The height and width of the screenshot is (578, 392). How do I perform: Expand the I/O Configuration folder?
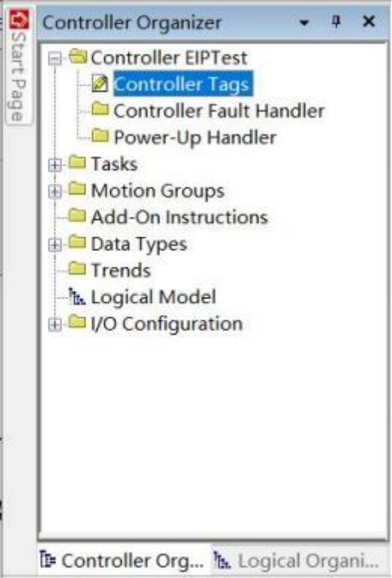point(55,324)
